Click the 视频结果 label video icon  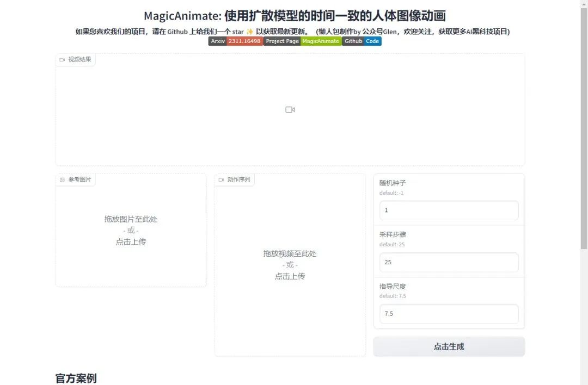pyautogui.click(x=62, y=60)
